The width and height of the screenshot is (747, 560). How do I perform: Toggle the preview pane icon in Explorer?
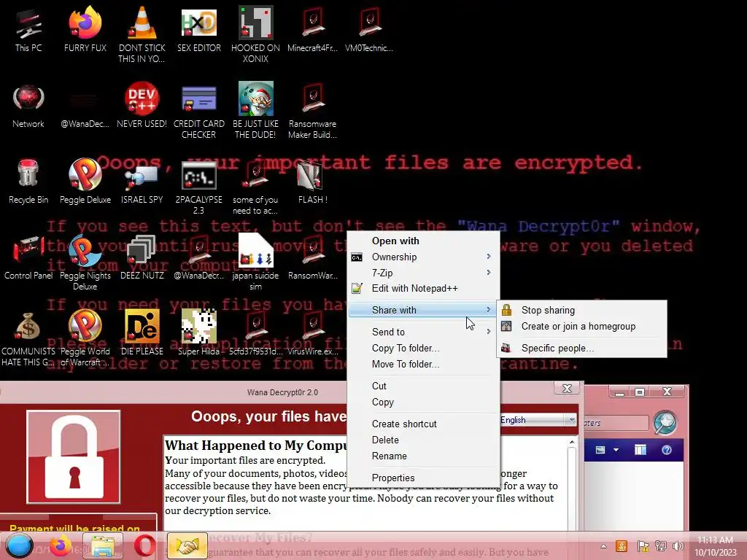640,450
